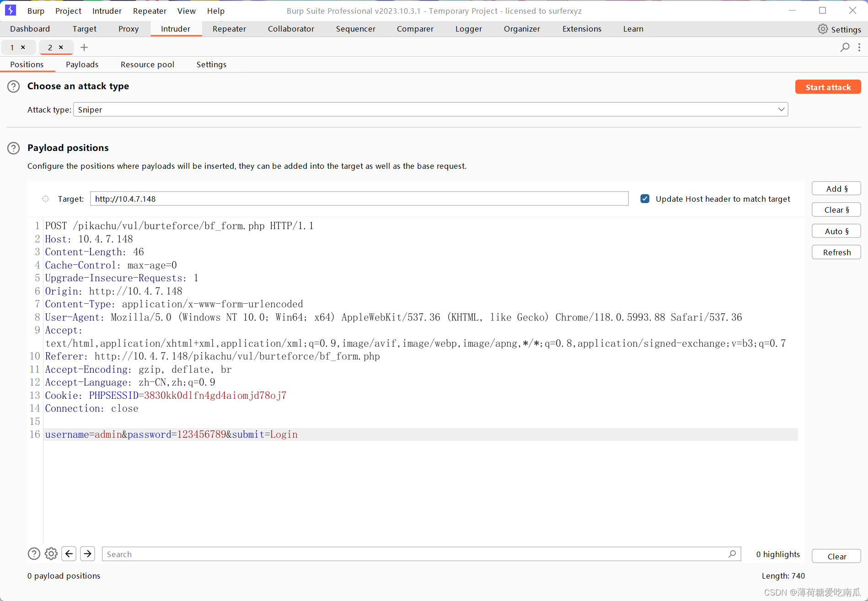Open the Help menu
The width and height of the screenshot is (868, 601).
(215, 11)
